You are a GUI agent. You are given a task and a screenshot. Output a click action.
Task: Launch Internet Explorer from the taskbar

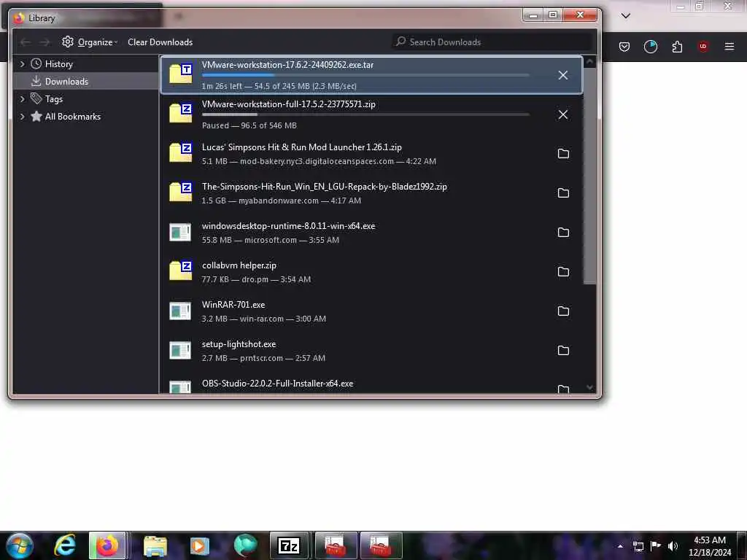[x=64, y=545]
